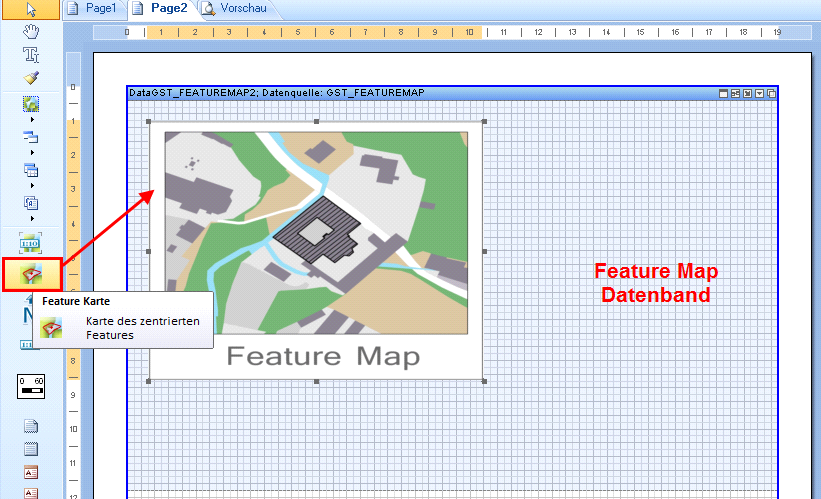Click the map image component icon

[31, 104]
